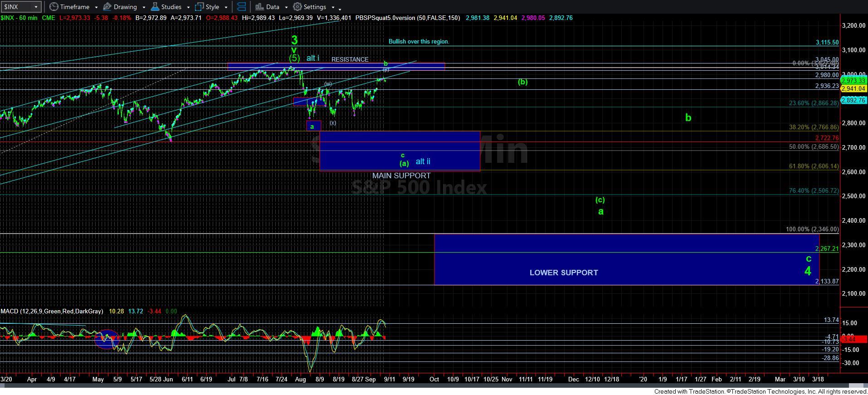The image size is (868, 395).
Task: Expand the Data dropdown arrow
Action: pos(286,7)
